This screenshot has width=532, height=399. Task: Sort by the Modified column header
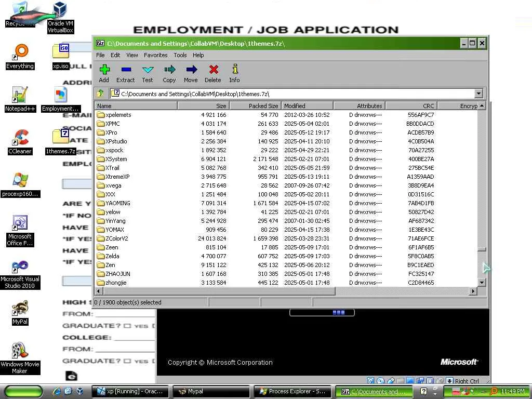coord(308,106)
